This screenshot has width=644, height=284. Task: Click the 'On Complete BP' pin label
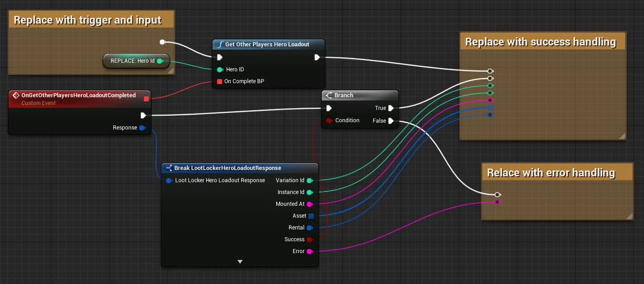244,81
